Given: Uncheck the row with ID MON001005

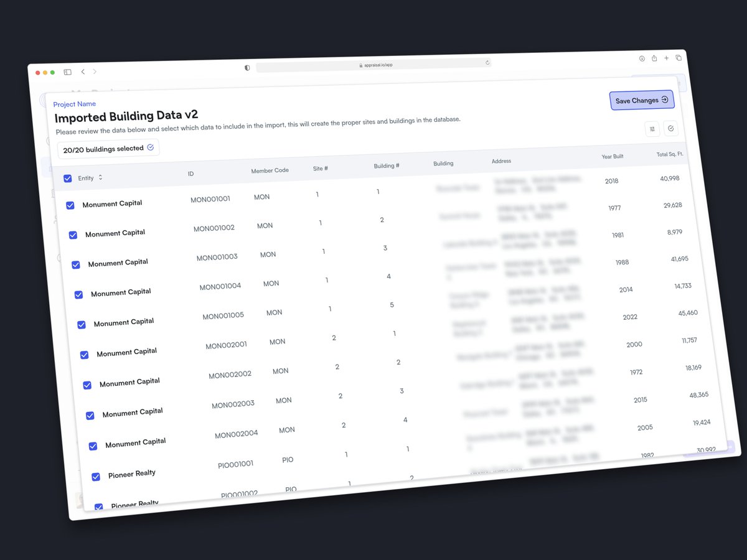Looking at the screenshot, I should (82, 325).
